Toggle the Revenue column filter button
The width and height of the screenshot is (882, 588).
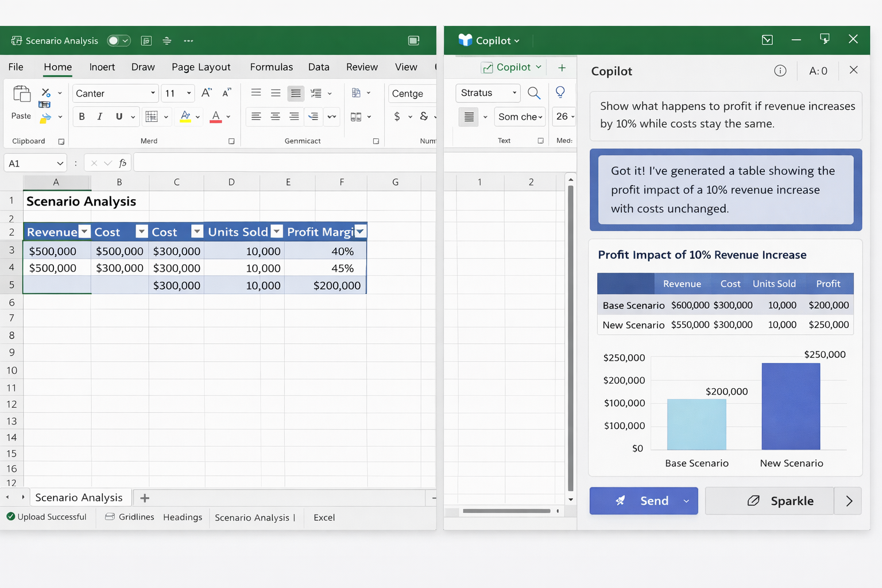84,231
